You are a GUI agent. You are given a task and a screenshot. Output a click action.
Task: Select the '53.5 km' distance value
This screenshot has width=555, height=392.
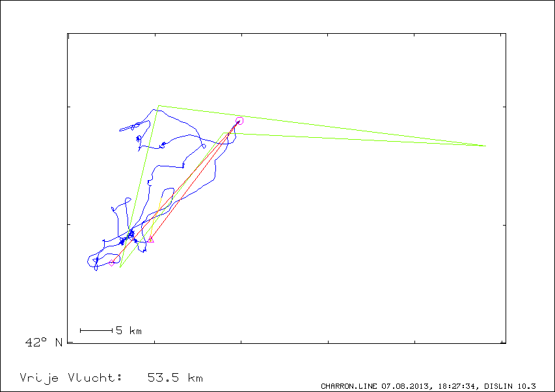pyautogui.click(x=175, y=378)
